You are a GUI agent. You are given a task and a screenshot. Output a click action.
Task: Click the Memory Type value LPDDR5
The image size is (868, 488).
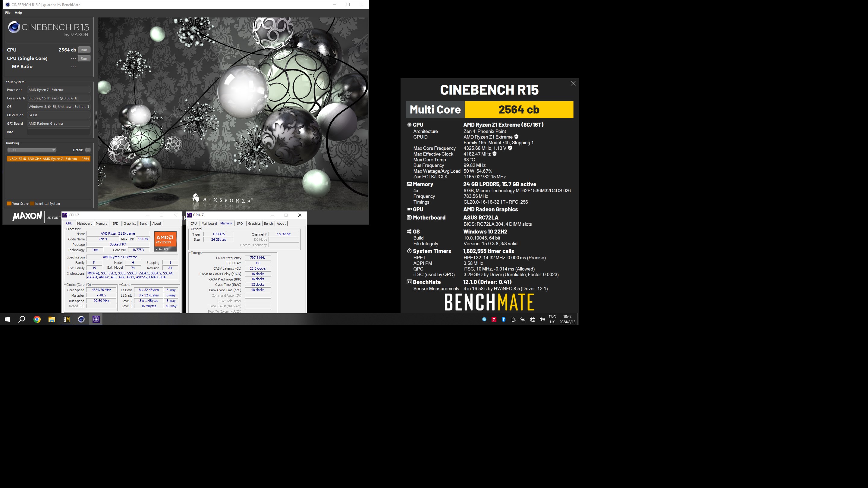pos(219,234)
